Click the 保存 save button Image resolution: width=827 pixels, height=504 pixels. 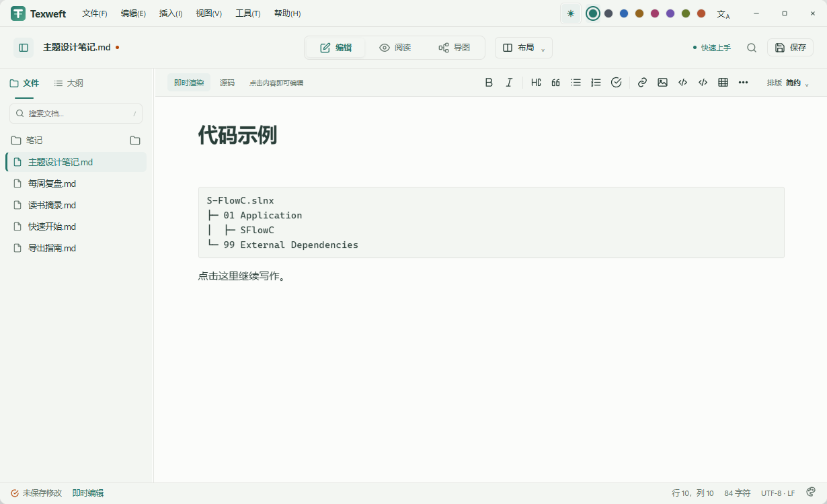coord(791,48)
